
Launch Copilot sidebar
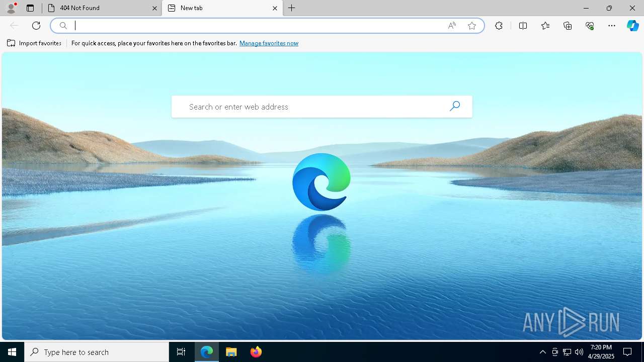click(x=632, y=26)
